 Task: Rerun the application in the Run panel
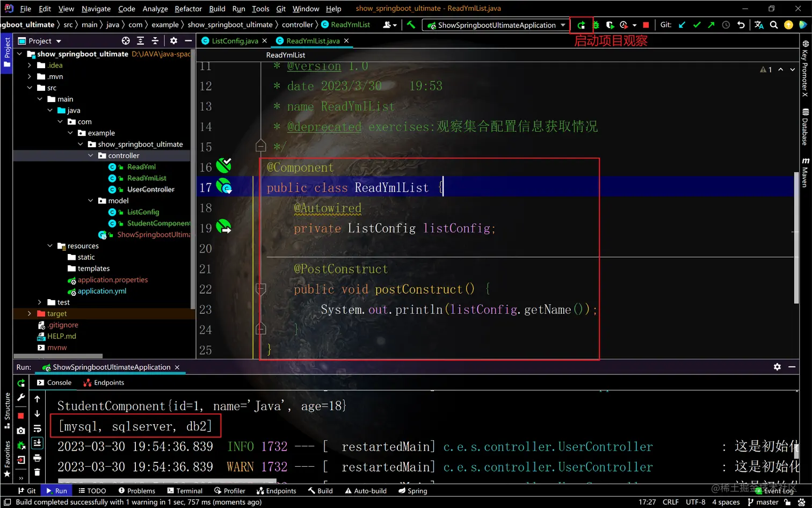[x=21, y=383]
